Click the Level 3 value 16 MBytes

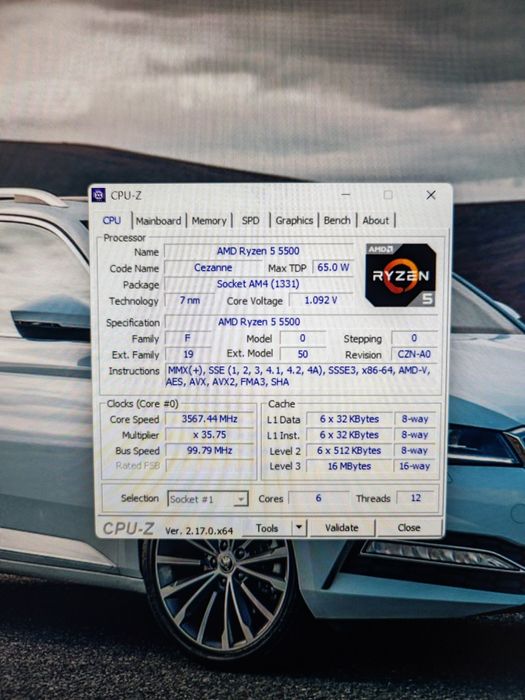[x=350, y=466]
